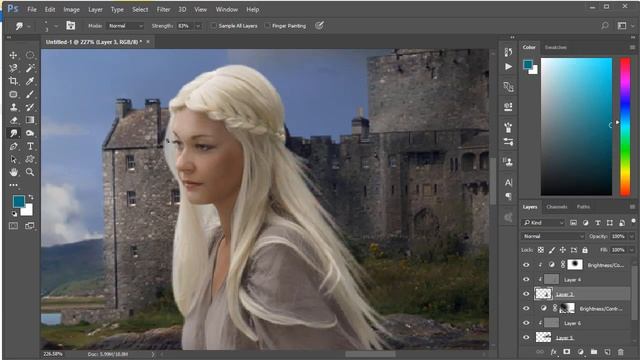Lock transparent pixels in Layers panel
This screenshot has width=640, height=360.
540,250
